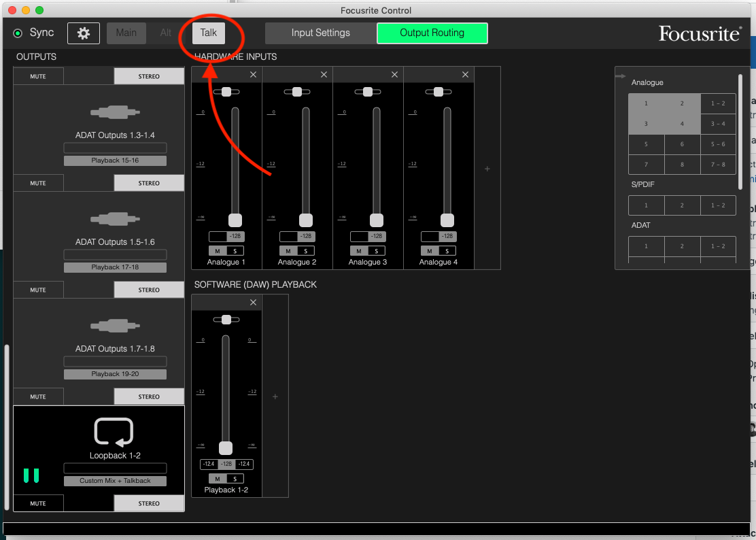Remove the Playback 1-2 channel with X
756x540 pixels.
[x=253, y=302]
